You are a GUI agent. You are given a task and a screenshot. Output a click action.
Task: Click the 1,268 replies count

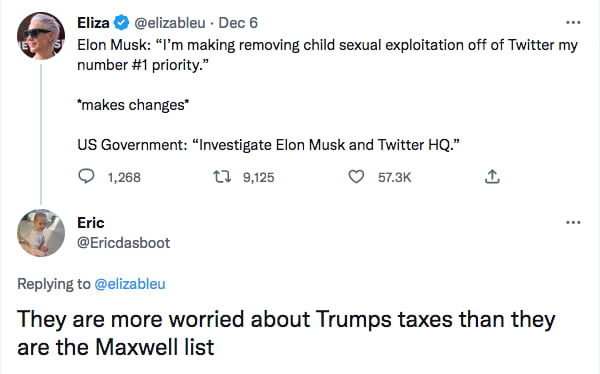(124, 177)
